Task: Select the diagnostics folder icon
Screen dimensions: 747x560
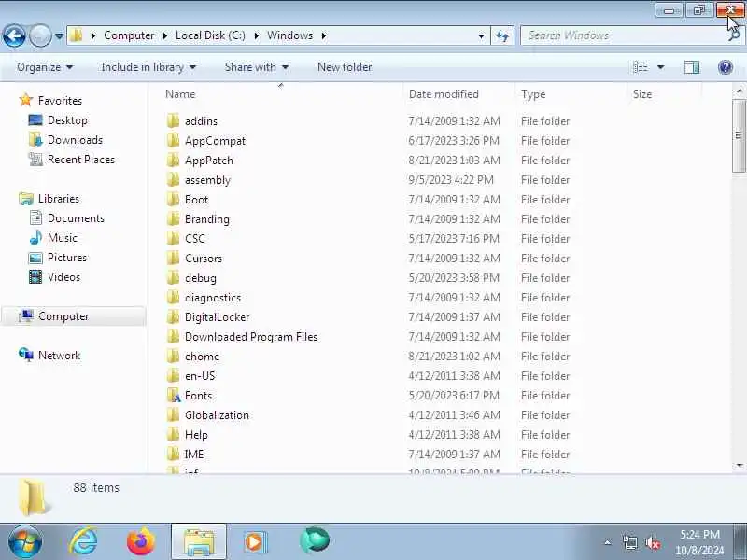Action: click(x=174, y=297)
